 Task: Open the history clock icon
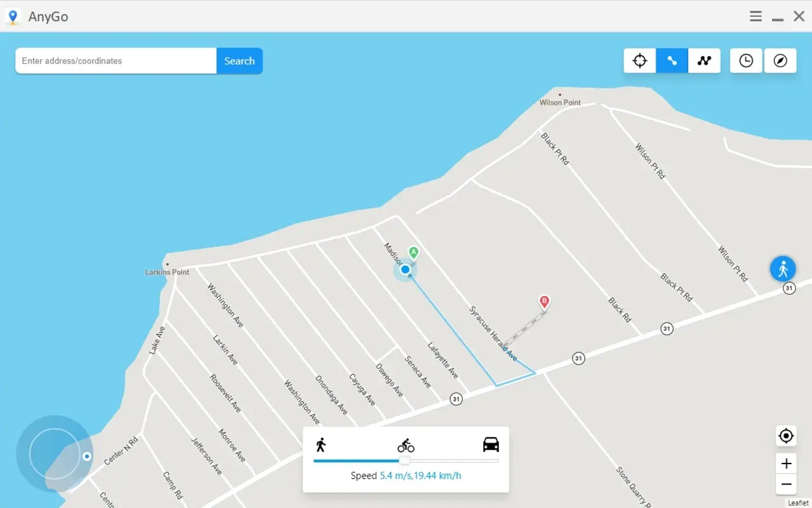(746, 60)
